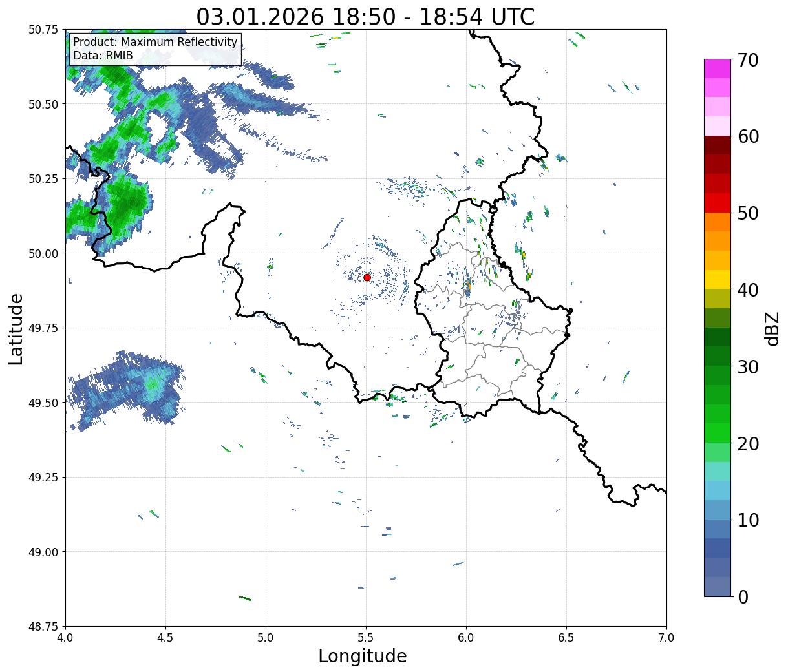Click the bright red swatch just above 50
The height and width of the screenshot is (672, 788).
717,203
